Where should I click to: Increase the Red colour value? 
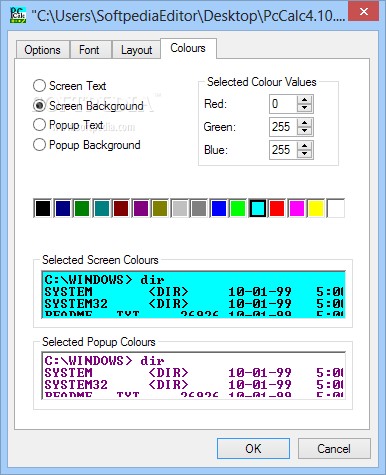pos(304,99)
